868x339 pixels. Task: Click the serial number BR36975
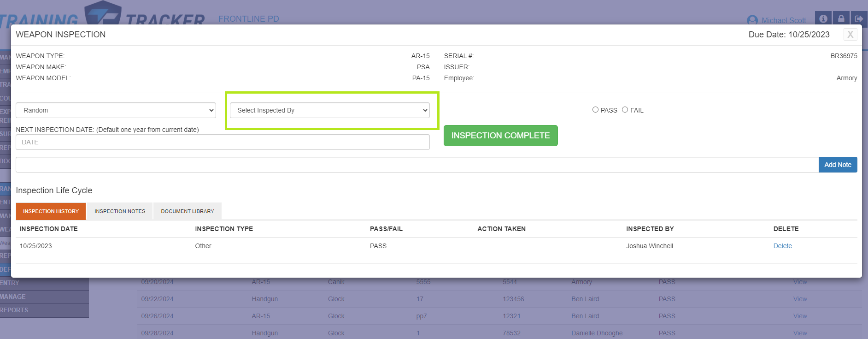844,56
